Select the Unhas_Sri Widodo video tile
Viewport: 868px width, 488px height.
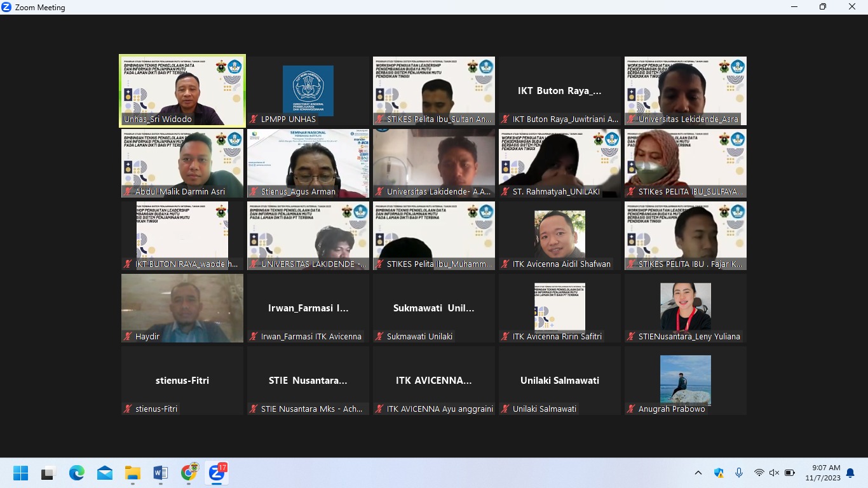tap(182, 90)
